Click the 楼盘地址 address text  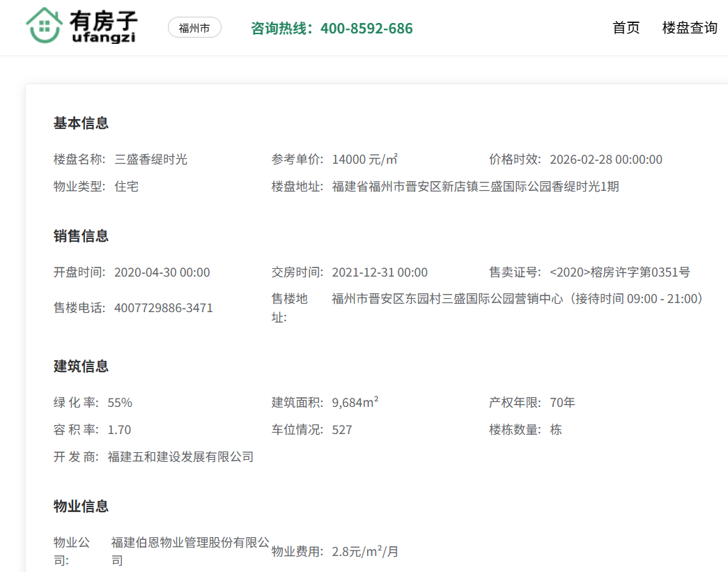(x=475, y=187)
